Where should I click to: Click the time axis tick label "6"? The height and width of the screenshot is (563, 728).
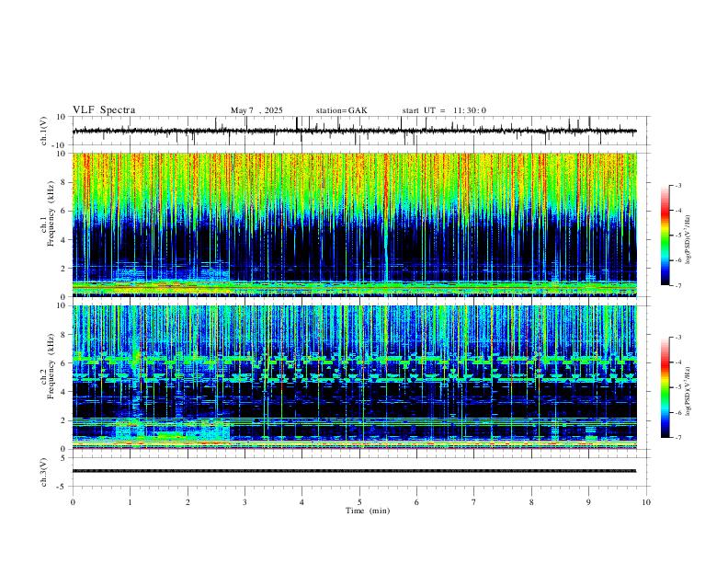(417, 502)
